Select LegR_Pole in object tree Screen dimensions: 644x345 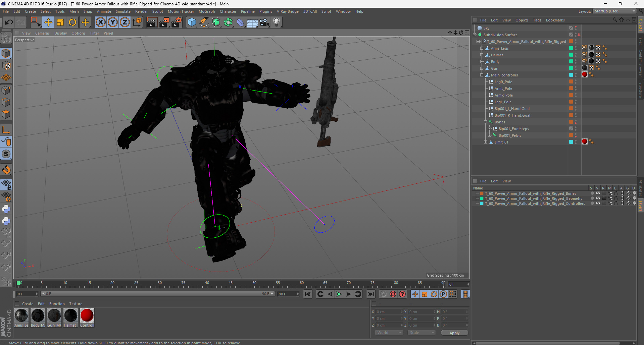[x=503, y=82]
